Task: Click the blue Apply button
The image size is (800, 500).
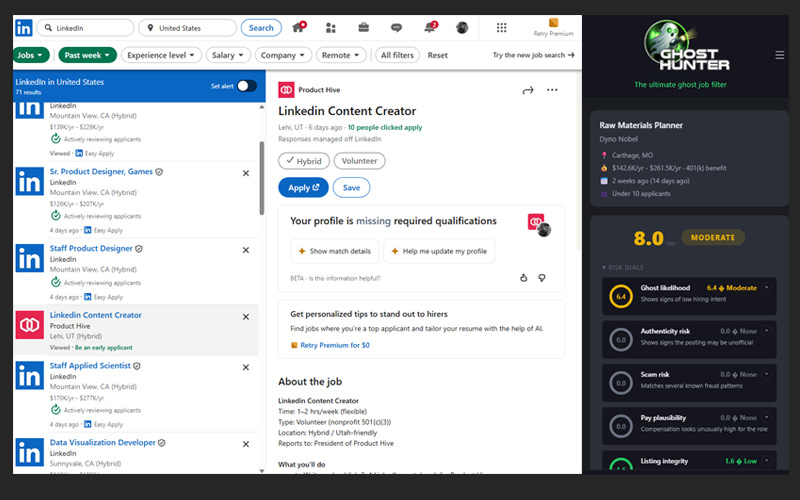Action: [x=302, y=187]
